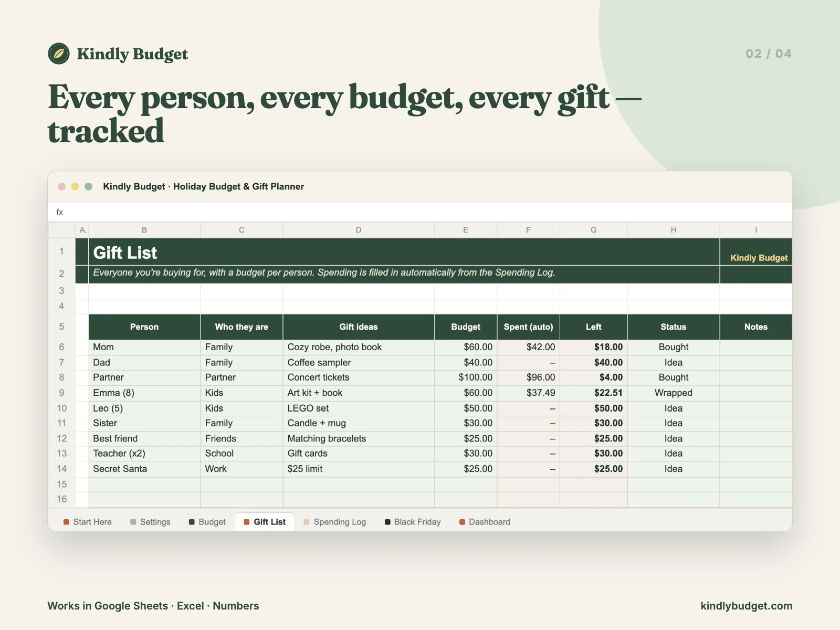Select the Teacher (x2) cell
840x630 pixels.
(x=144, y=454)
